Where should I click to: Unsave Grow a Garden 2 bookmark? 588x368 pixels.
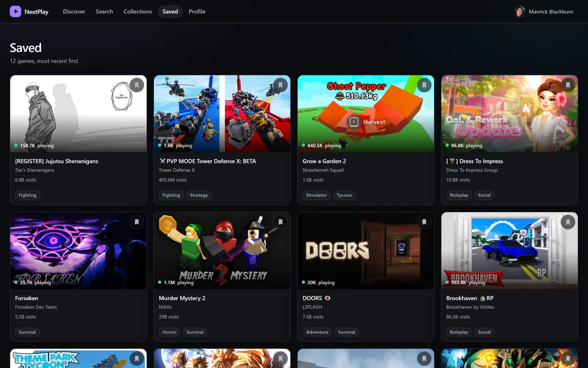tap(424, 85)
